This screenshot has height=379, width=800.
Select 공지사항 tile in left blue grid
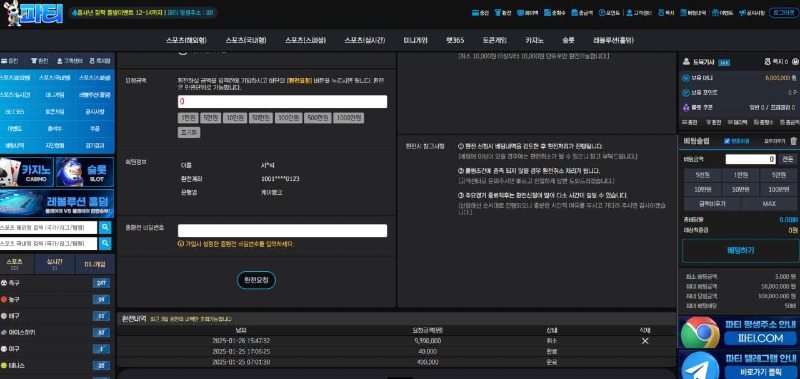(95, 111)
